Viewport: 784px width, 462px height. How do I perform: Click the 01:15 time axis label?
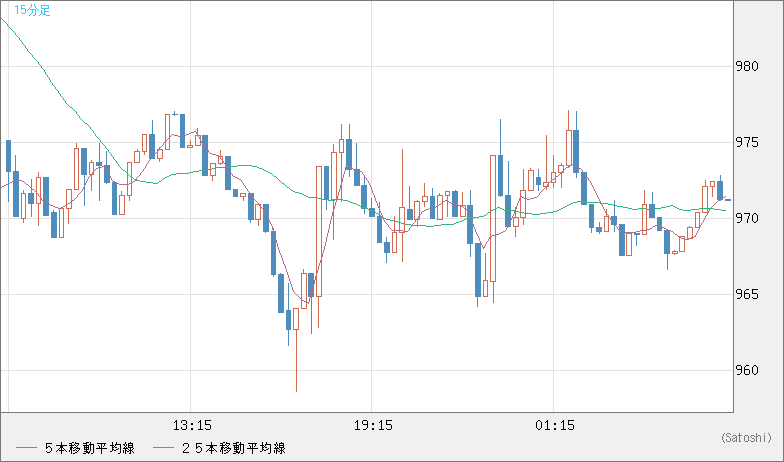point(554,426)
